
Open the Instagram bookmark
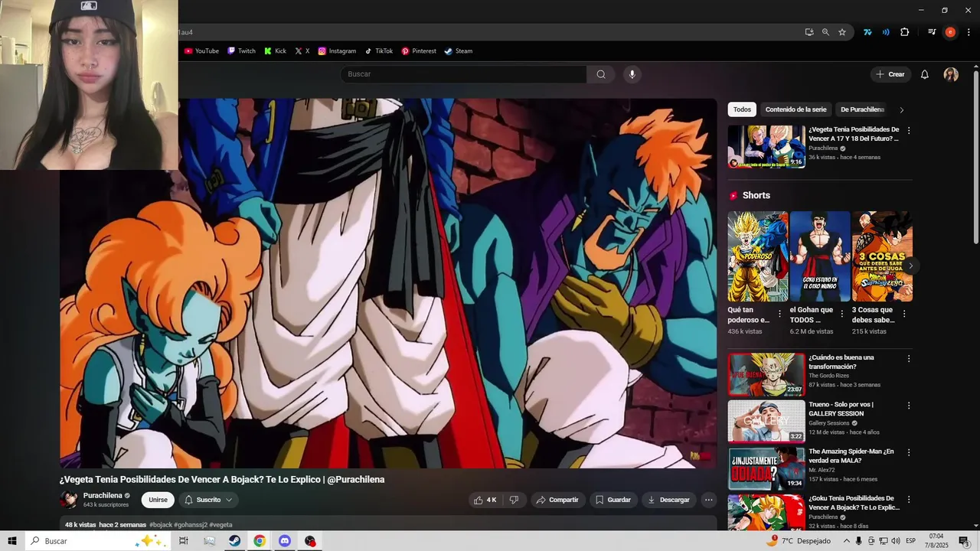click(x=337, y=51)
